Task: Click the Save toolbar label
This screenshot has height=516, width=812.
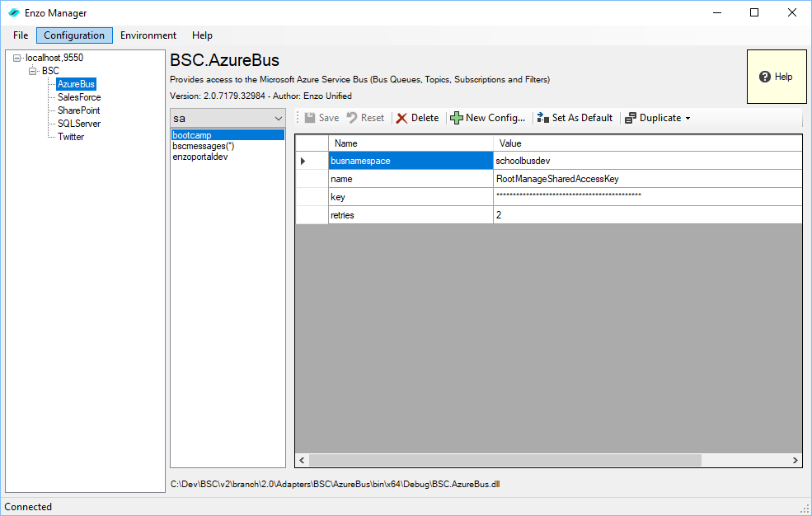Action: (329, 118)
